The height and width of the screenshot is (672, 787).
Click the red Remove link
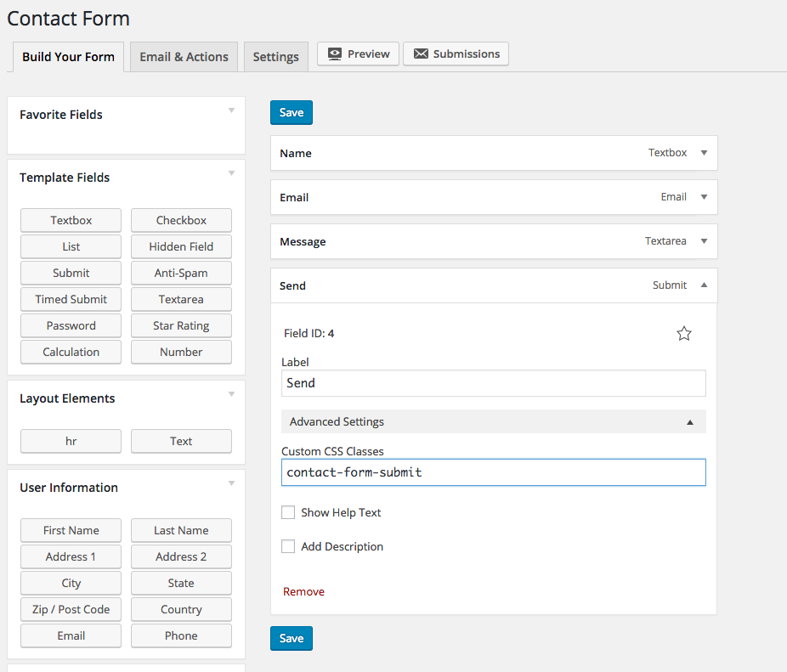coord(303,591)
